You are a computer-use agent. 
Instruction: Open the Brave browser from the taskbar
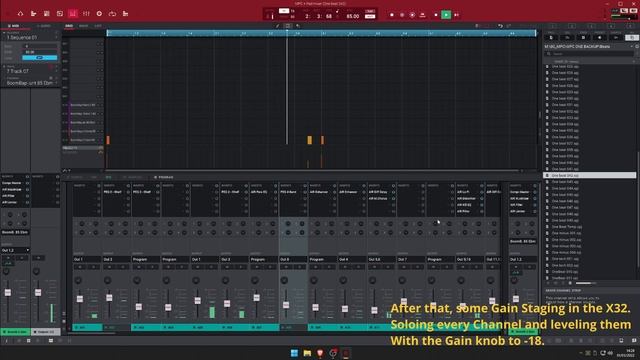[x=320, y=353]
